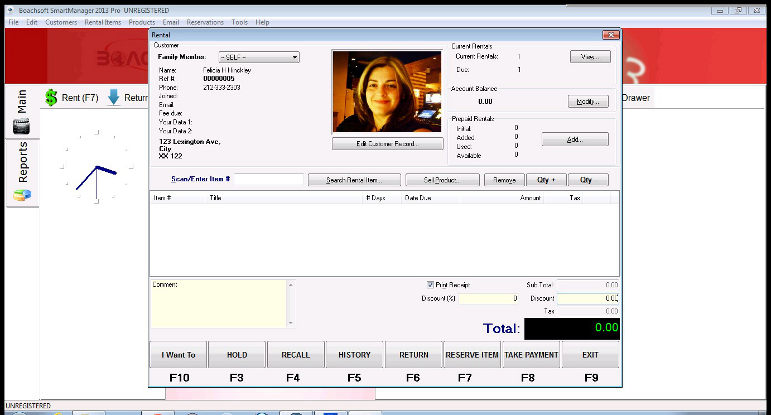This screenshot has width=771, height=415.
Task: Toggle the Print Receipt checkbox
Action: (x=431, y=285)
